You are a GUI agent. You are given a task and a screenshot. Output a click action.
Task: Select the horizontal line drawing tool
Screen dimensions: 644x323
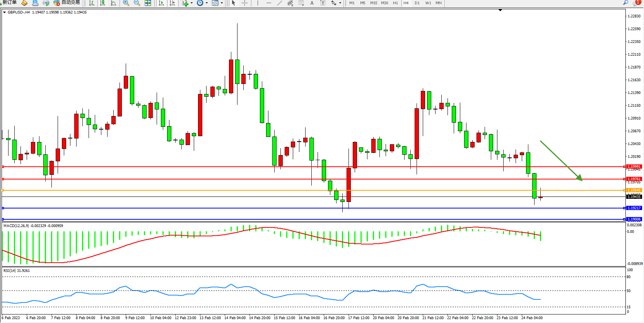269,3
